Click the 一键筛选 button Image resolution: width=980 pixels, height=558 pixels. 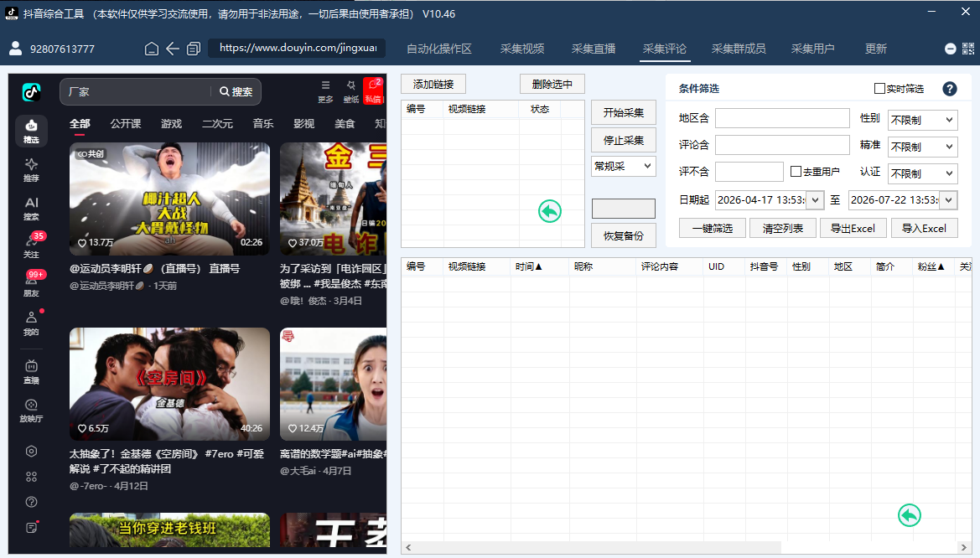pyautogui.click(x=713, y=228)
